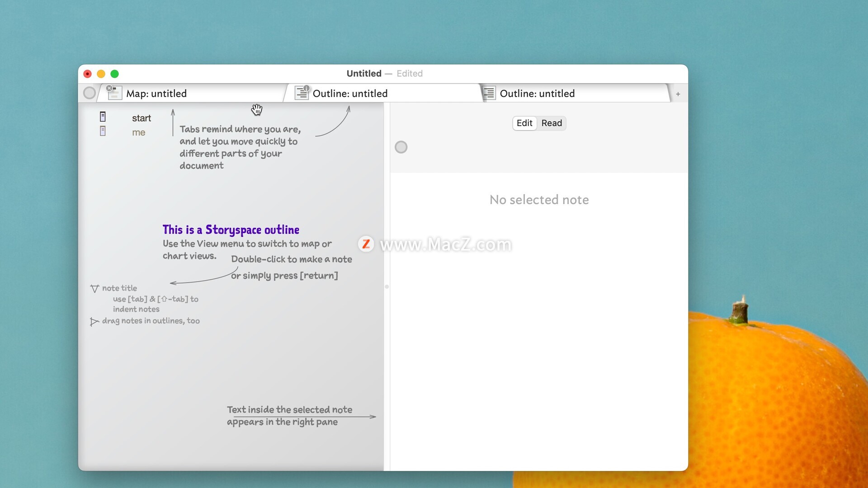Select Edit mode for the note
The height and width of the screenshot is (488, 868).
coord(524,123)
